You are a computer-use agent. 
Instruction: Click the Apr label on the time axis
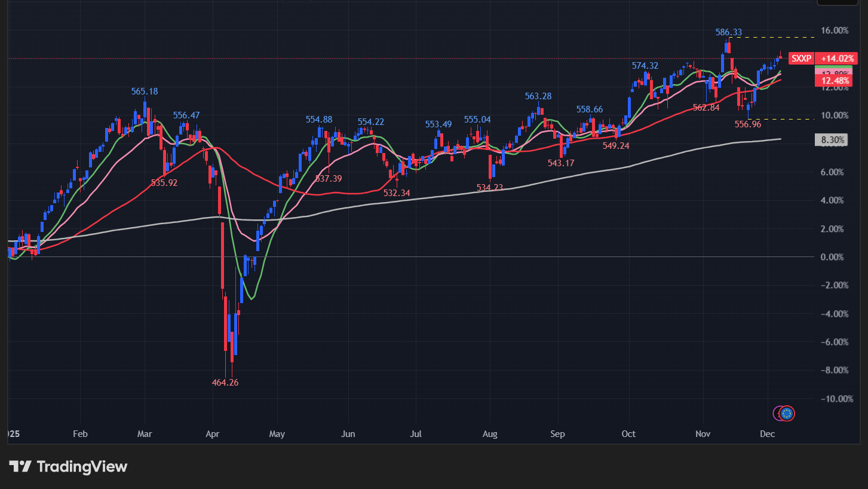(213, 434)
